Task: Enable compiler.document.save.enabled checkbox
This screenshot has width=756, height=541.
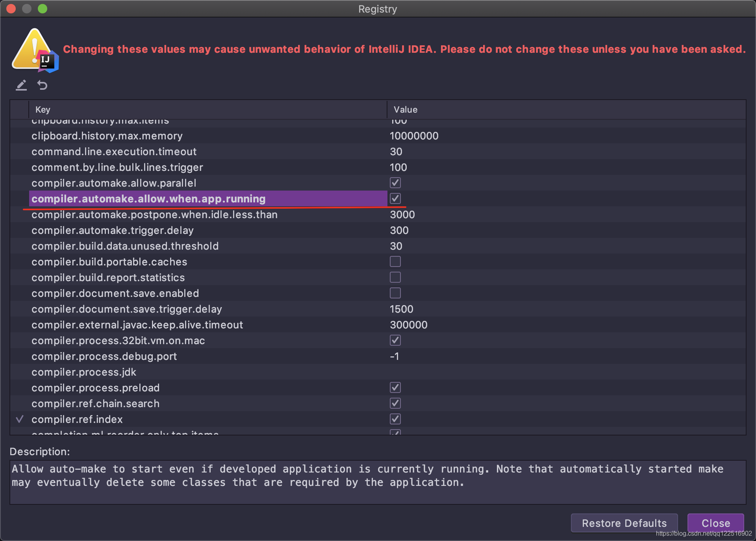Action: click(x=395, y=293)
